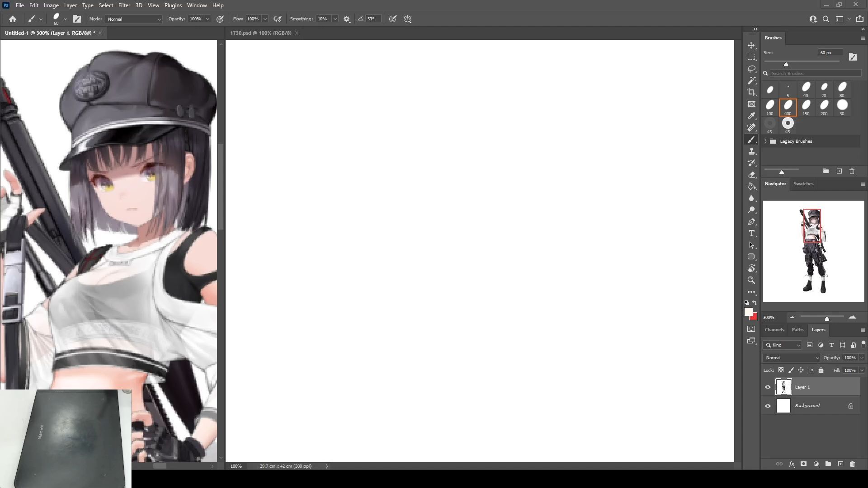Open the brush Mode dropdown
Viewport: 868px width, 488px height.
133,19
